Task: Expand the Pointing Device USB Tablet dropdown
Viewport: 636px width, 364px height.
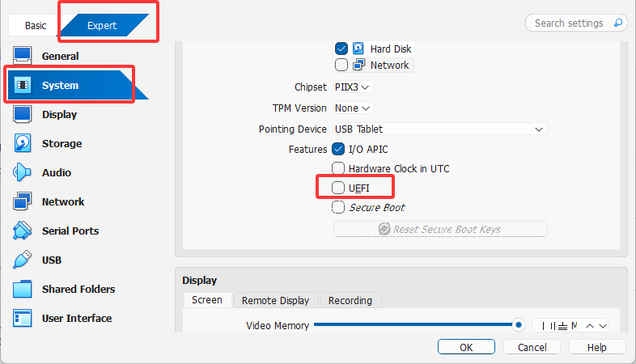Action: click(x=440, y=129)
